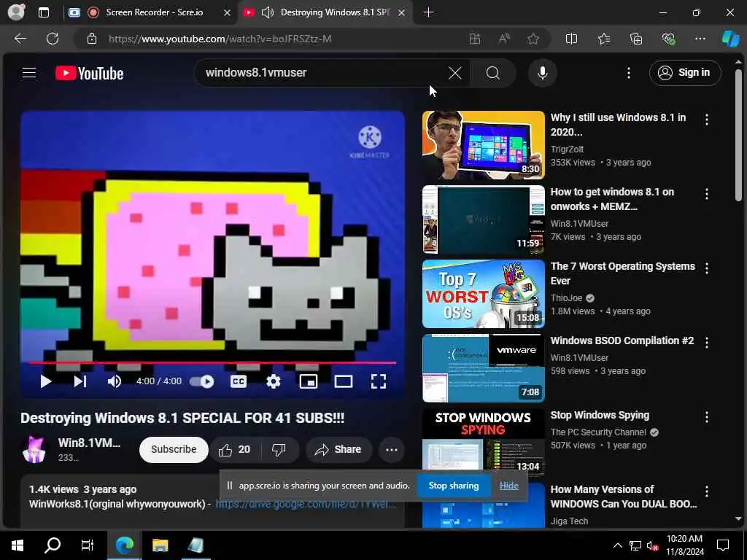Close the Screen Recorder tab

tap(228, 13)
